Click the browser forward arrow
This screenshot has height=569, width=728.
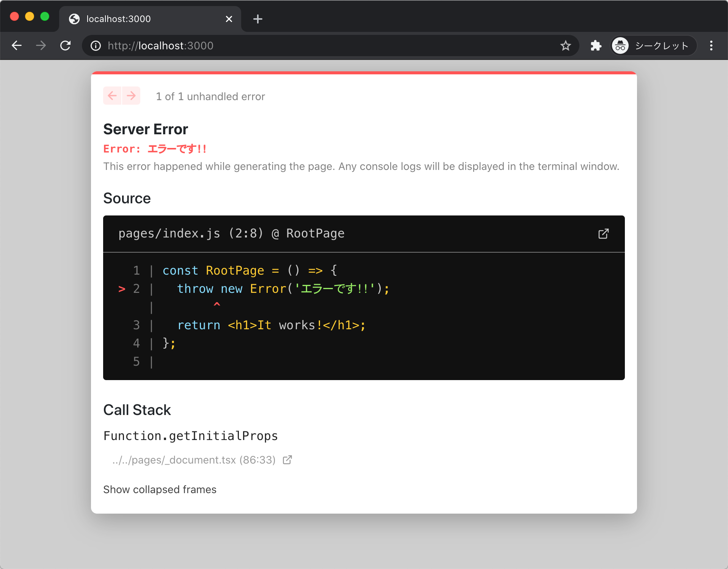click(x=41, y=46)
